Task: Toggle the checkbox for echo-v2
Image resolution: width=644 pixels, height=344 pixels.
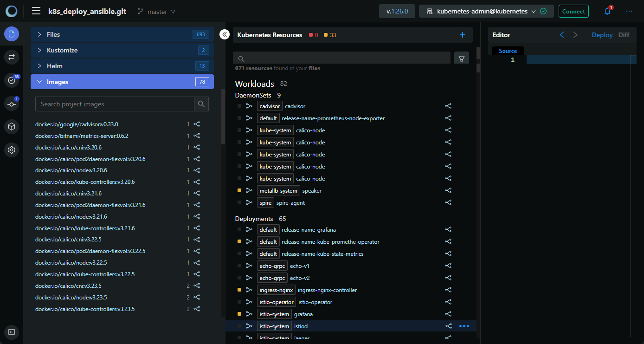Action: 239,278
